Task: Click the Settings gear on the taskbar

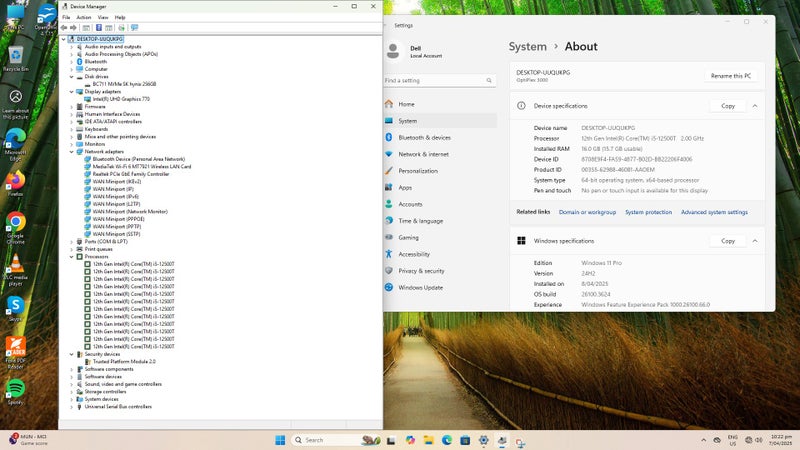Action: (483, 440)
